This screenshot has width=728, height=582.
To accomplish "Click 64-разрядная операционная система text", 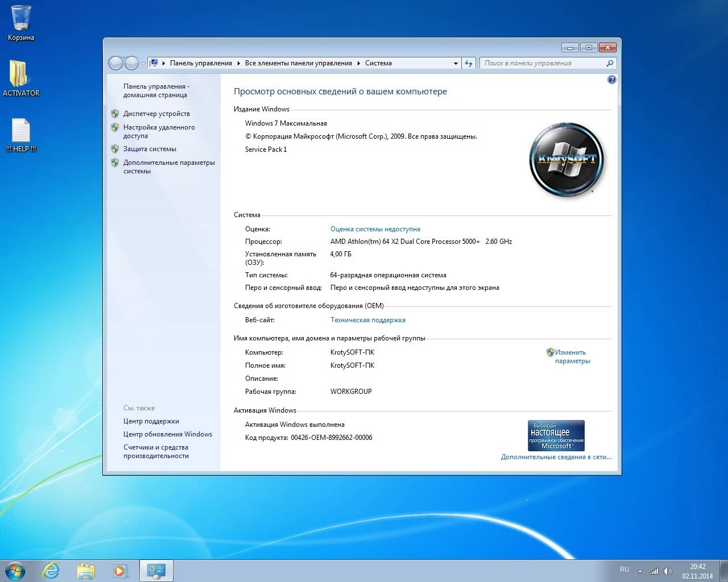I will click(x=388, y=275).
